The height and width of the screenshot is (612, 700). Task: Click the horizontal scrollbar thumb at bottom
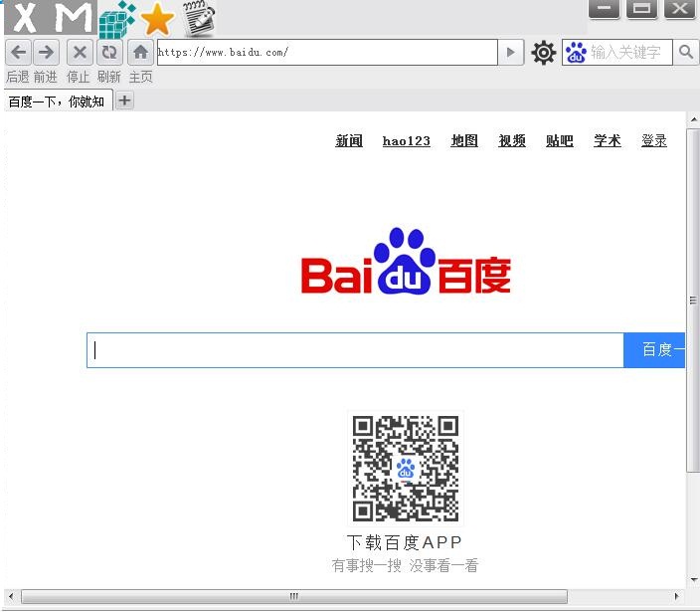point(294,596)
